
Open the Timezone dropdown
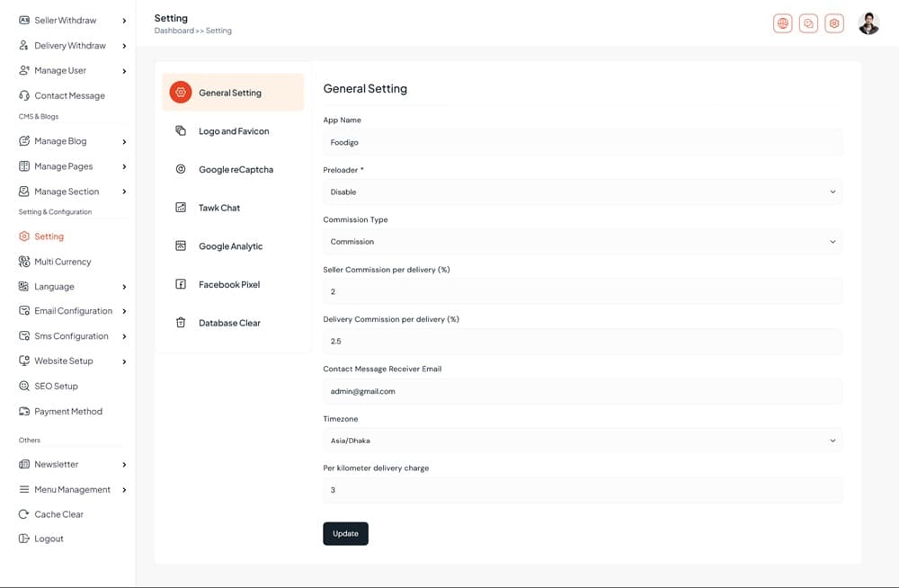582,441
